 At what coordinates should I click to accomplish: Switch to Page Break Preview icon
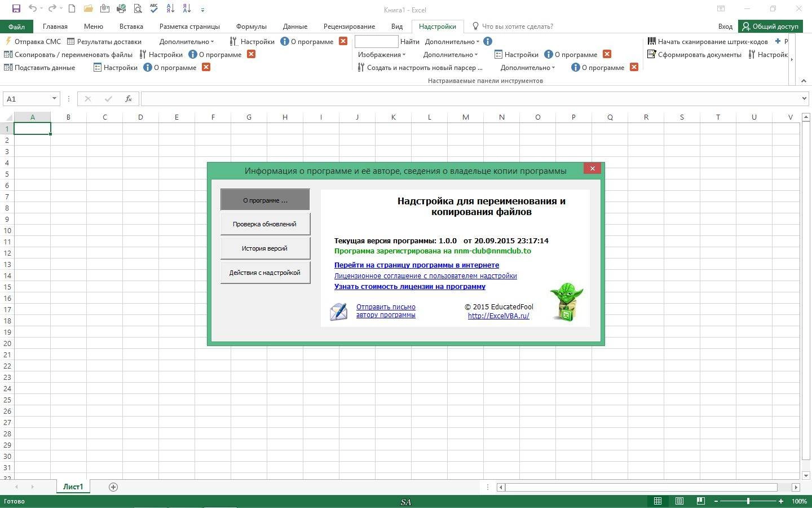coord(701,501)
